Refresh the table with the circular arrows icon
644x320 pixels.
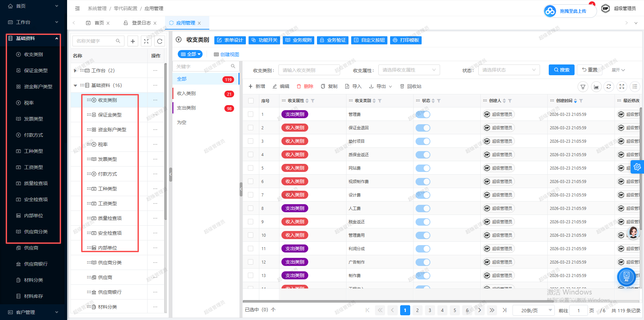pyautogui.click(x=609, y=87)
